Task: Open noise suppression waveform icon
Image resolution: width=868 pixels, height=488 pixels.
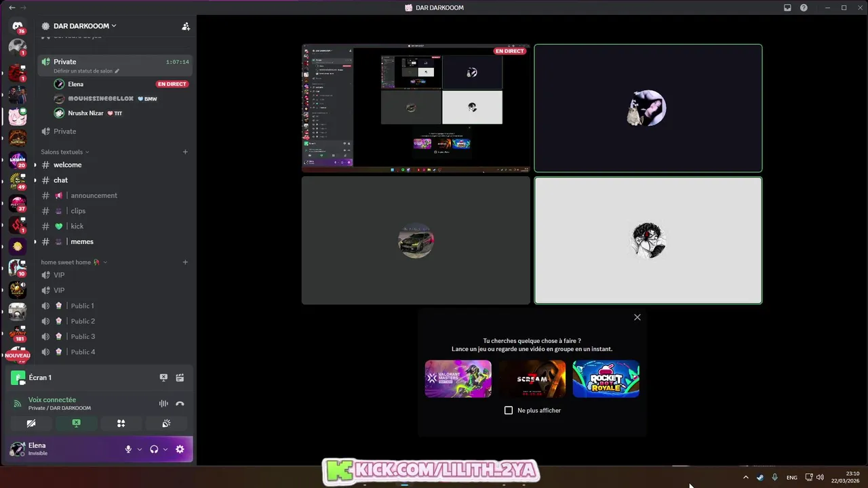Action: (163, 403)
